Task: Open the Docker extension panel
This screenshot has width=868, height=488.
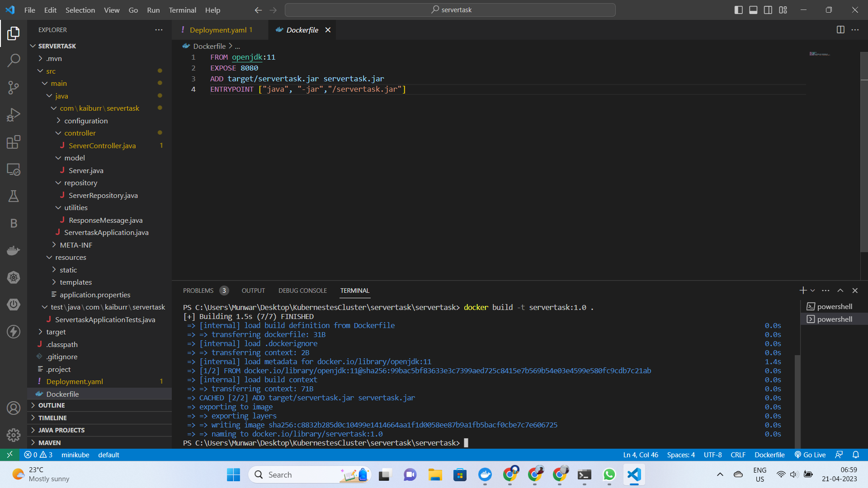Action: point(14,250)
